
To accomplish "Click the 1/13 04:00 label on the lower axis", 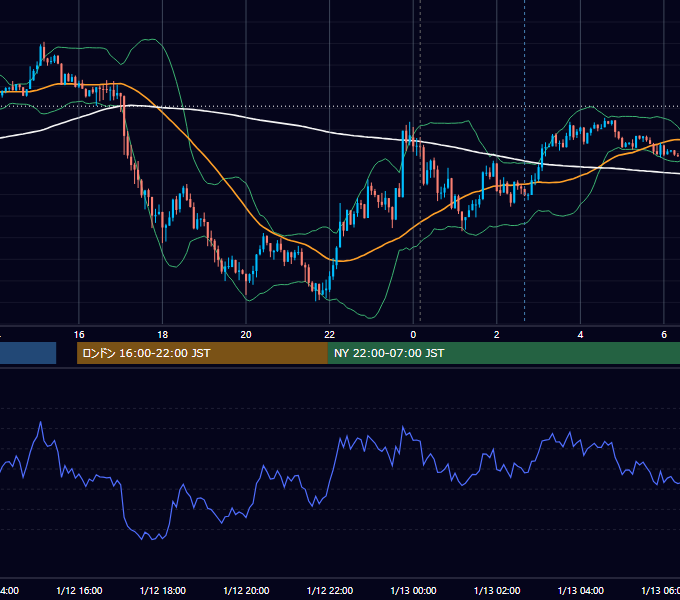I will pos(581,590).
